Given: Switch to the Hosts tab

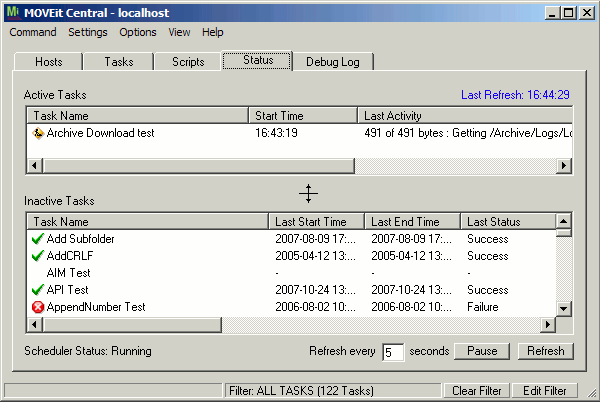Looking at the screenshot, I should [x=49, y=62].
